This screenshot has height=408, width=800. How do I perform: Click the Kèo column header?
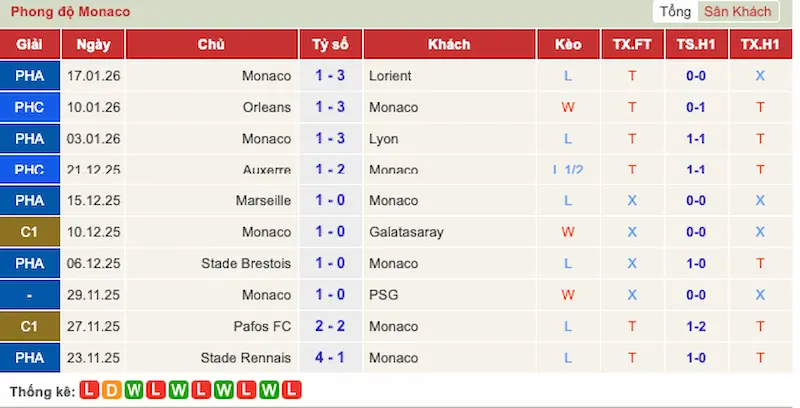(x=568, y=45)
